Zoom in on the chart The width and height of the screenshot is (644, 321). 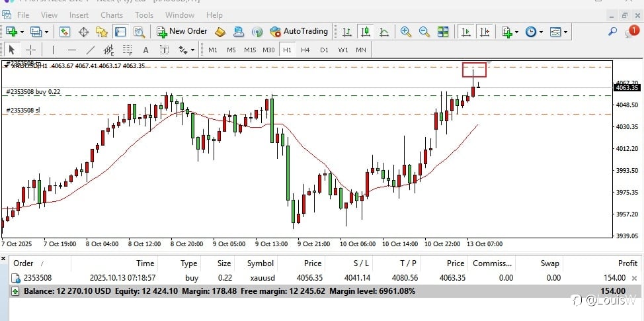tap(406, 31)
